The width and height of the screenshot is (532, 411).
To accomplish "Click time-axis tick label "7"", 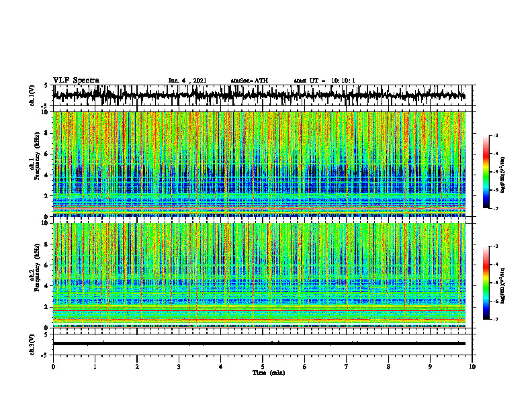I will (x=347, y=367).
